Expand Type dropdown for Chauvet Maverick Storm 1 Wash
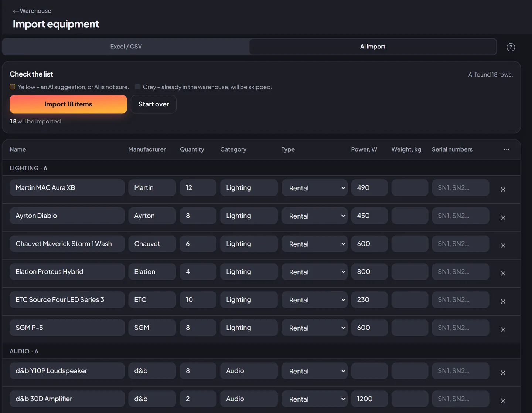 click(x=314, y=244)
